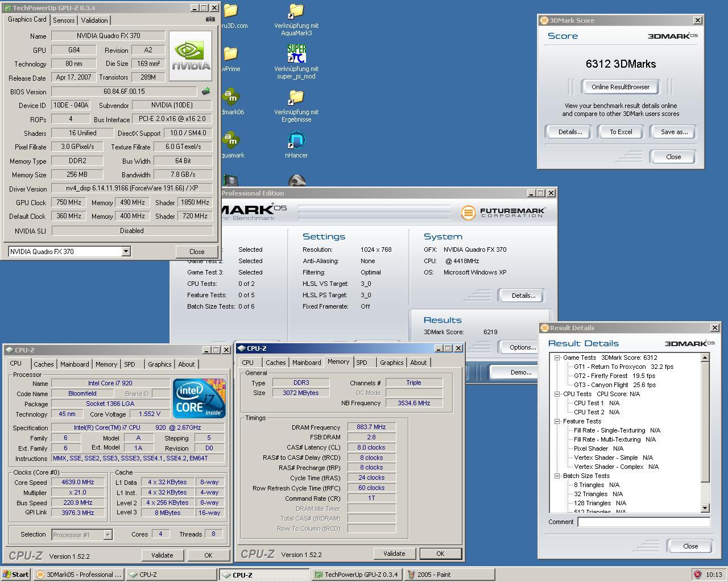728x582 pixels.
Task: Switch to 2005 - Paint in taskbar
Action: click(449, 575)
